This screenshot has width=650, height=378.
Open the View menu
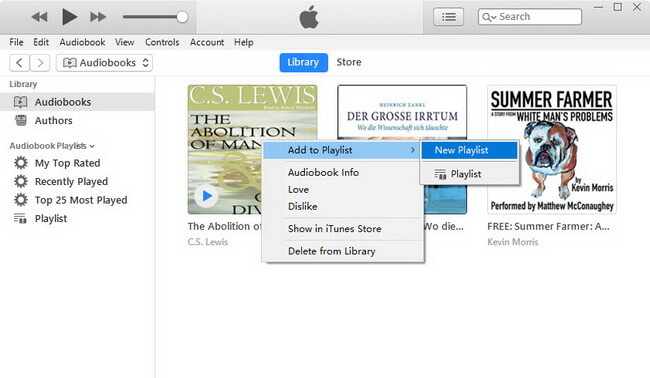125,42
